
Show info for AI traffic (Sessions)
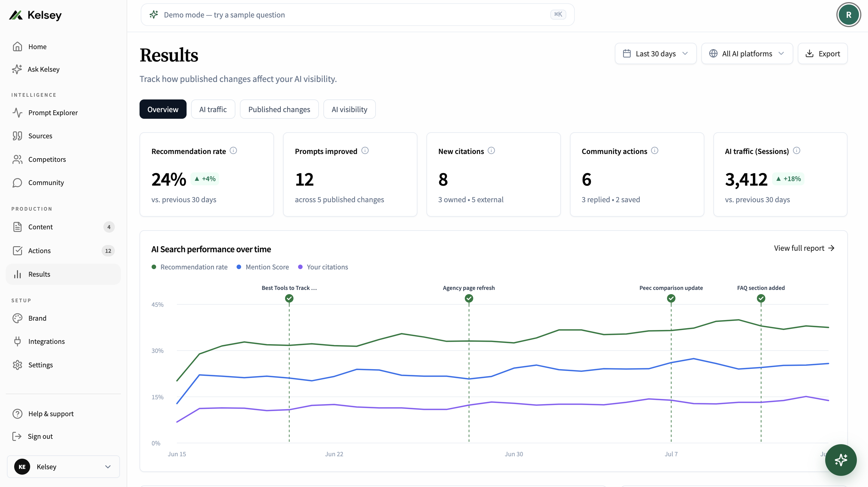click(x=797, y=151)
